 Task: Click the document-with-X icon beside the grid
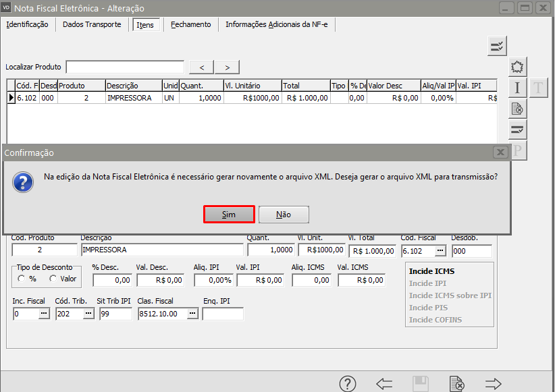pyautogui.click(x=517, y=108)
